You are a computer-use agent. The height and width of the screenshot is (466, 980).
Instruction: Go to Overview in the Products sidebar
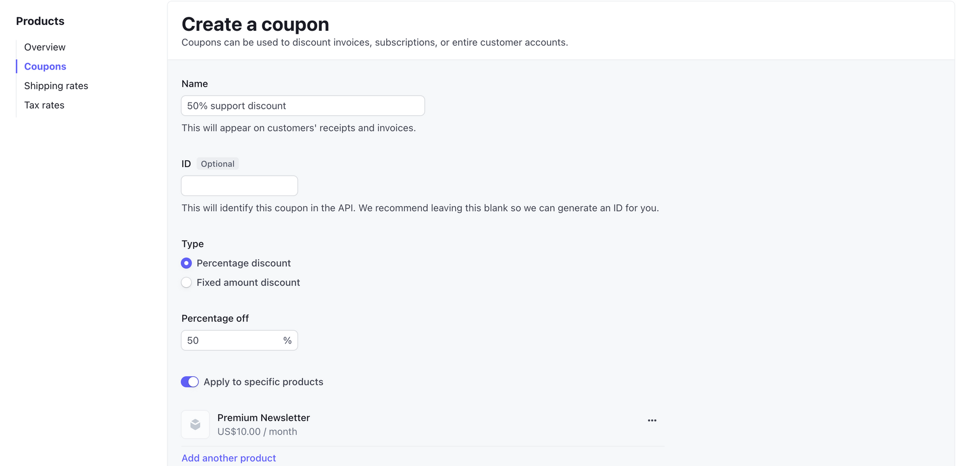click(x=45, y=47)
